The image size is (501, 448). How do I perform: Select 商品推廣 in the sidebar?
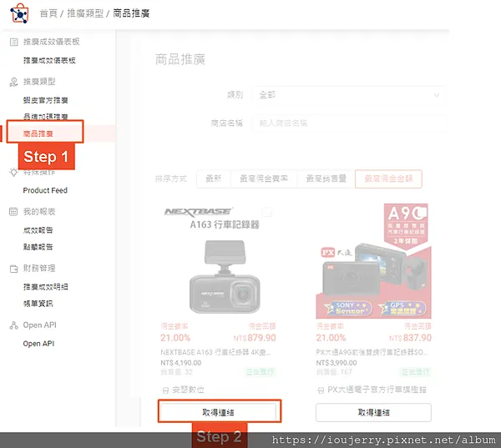coord(38,133)
